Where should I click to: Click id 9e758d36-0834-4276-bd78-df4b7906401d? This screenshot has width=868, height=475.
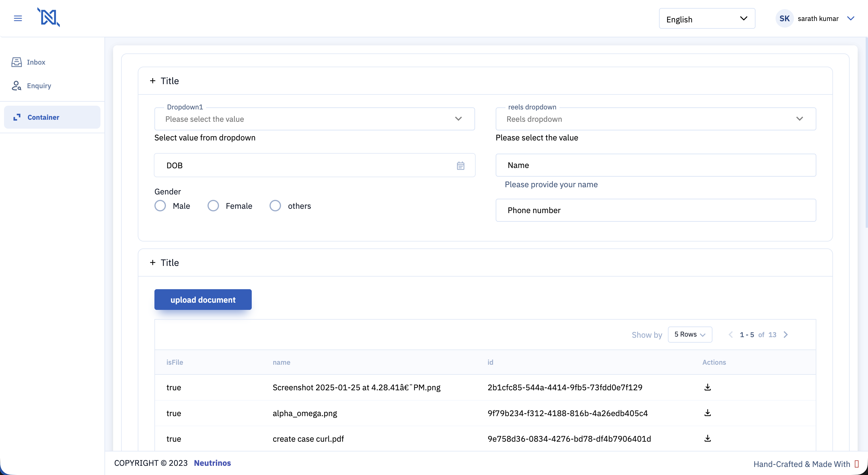[x=569, y=439]
